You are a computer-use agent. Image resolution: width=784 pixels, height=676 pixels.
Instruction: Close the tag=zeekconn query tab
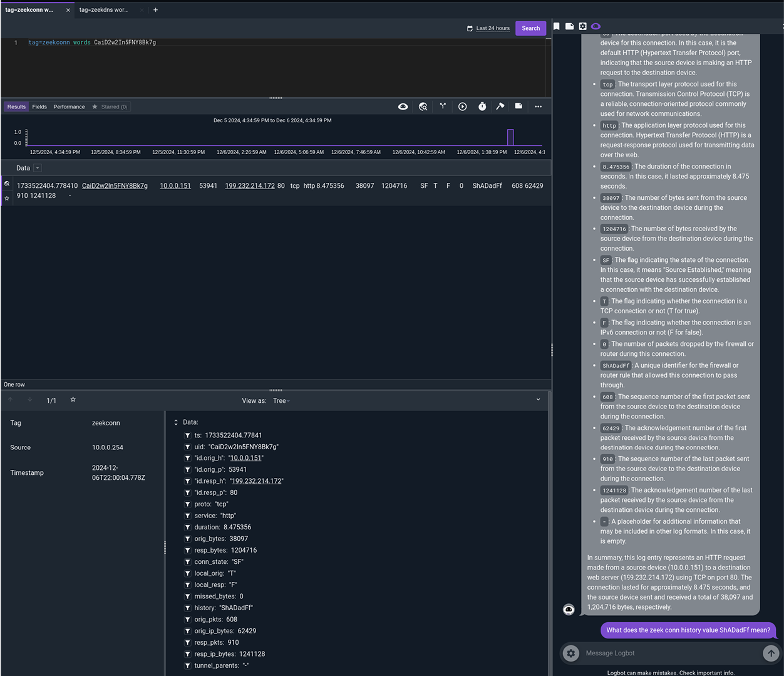pyautogui.click(x=68, y=10)
